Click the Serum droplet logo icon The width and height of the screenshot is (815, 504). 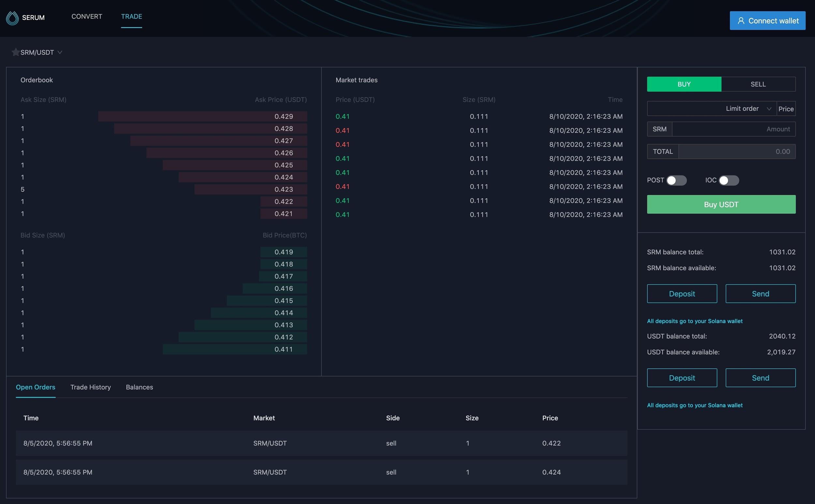pyautogui.click(x=12, y=18)
